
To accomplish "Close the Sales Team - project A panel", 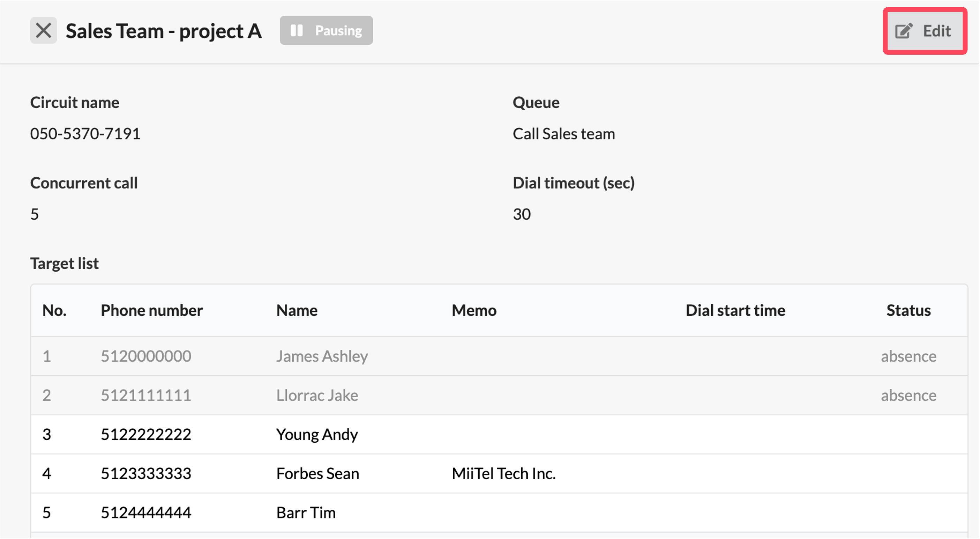I will click(x=43, y=30).
